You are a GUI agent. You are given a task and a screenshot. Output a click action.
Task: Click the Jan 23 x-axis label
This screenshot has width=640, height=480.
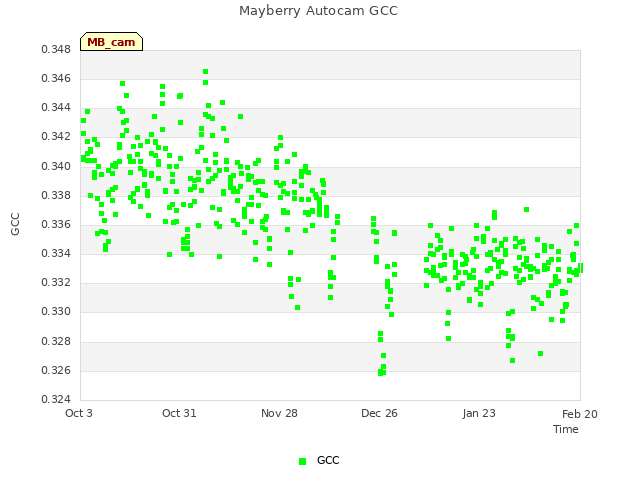pos(479,413)
